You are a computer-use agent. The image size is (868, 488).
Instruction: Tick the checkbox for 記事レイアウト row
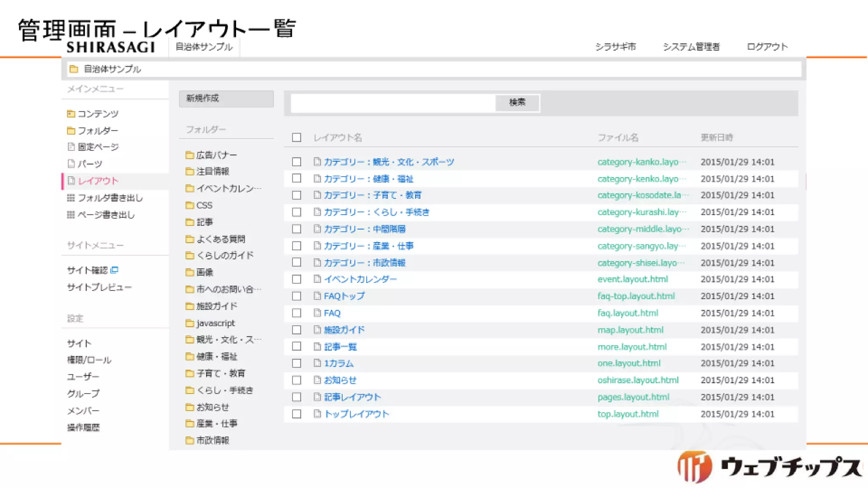coord(297,397)
